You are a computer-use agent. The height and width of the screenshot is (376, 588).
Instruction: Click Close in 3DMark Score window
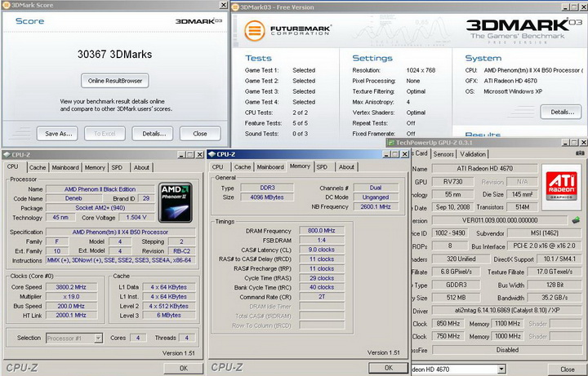(200, 134)
